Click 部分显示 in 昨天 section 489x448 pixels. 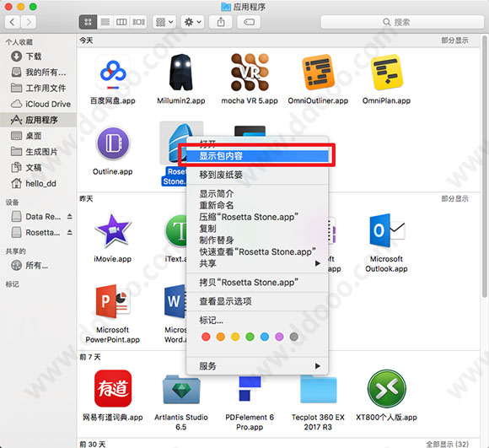454,199
